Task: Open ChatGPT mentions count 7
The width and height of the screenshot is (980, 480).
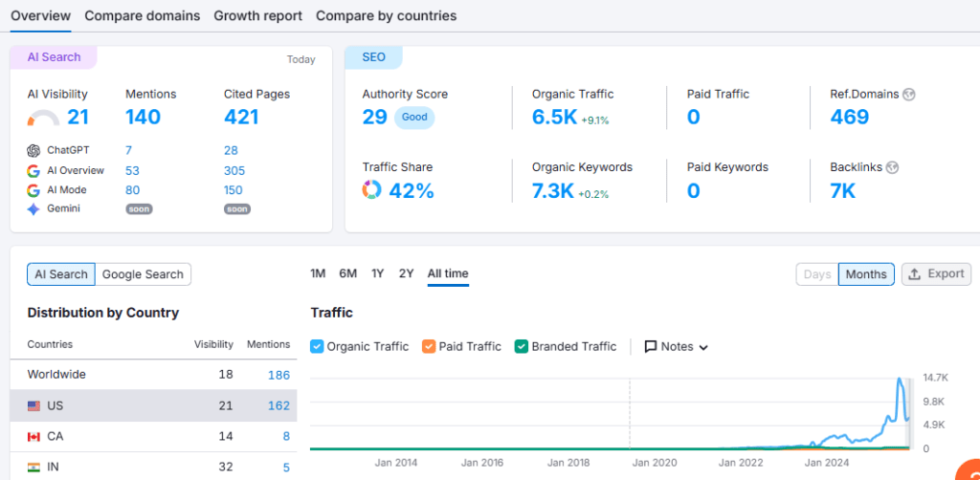Action: [x=128, y=150]
